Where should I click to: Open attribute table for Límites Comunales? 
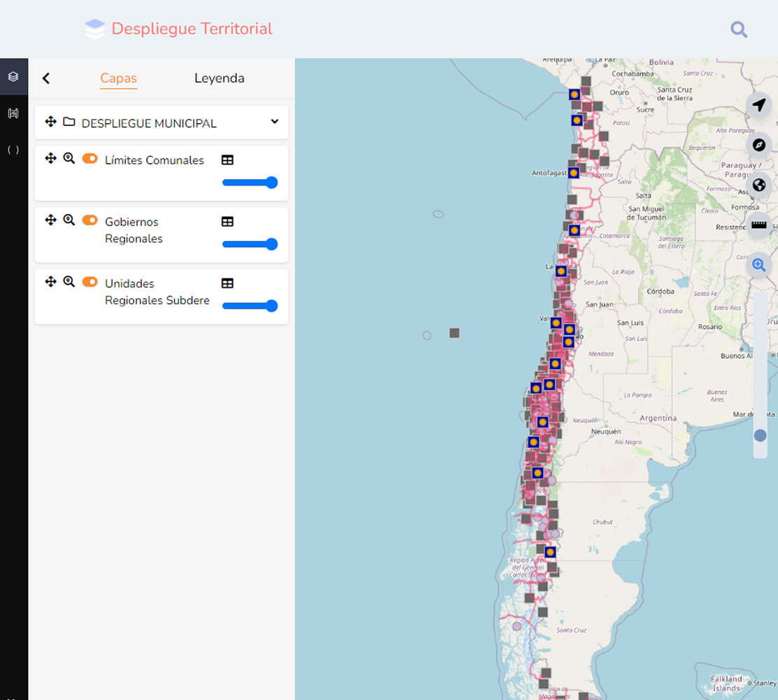click(x=227, y=160)
